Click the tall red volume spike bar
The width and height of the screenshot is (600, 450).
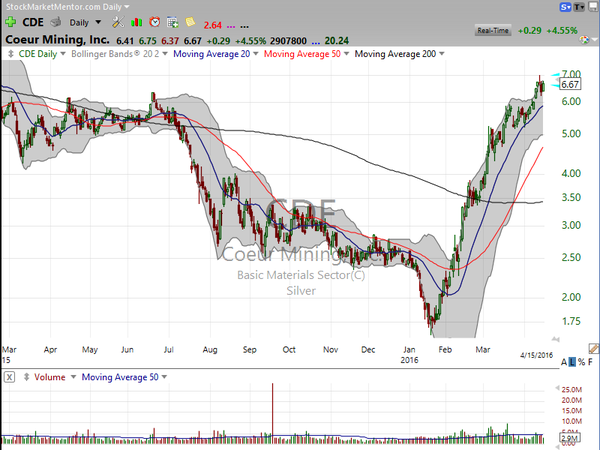pyautogui.click(x=272, y=412)
